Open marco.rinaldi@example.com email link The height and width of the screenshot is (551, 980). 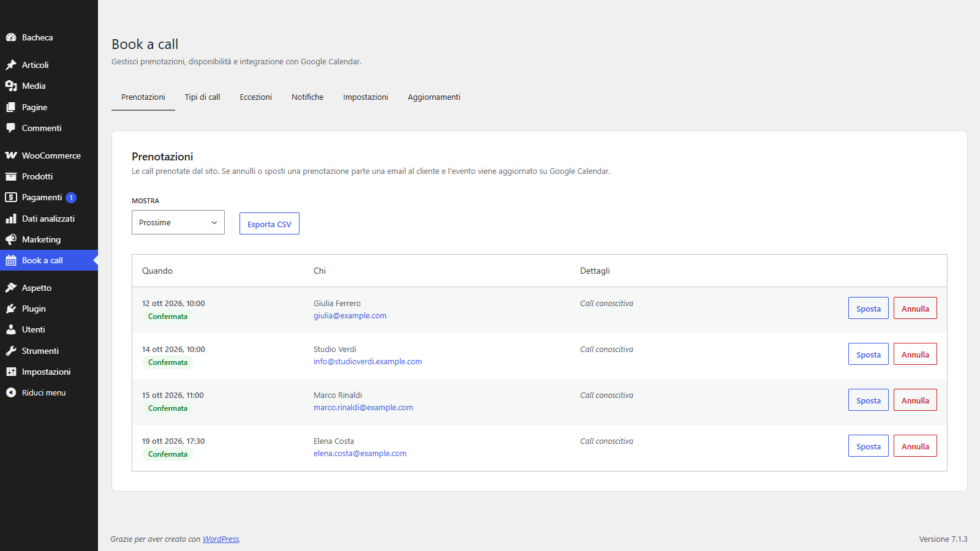point(363,408)
